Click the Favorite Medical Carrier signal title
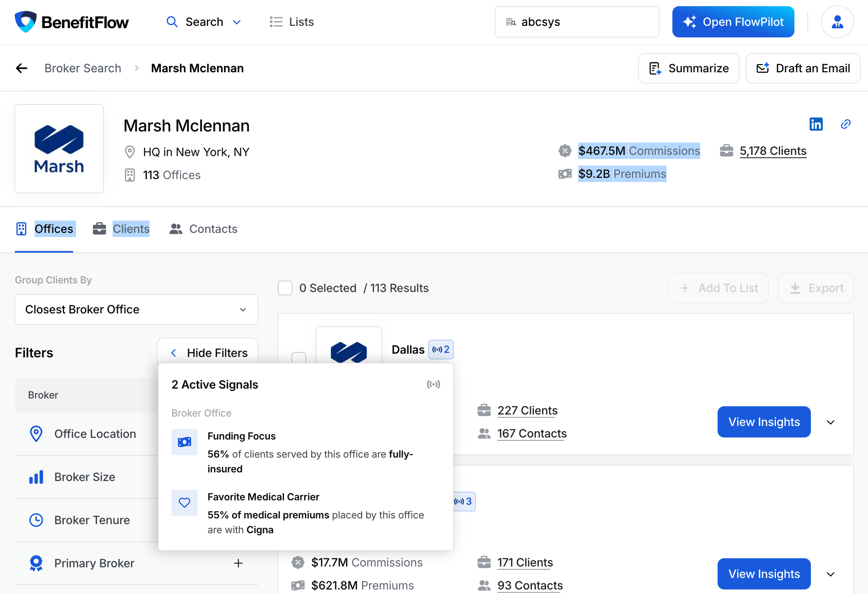Viewport: 868px width, 594px height. 263,497
